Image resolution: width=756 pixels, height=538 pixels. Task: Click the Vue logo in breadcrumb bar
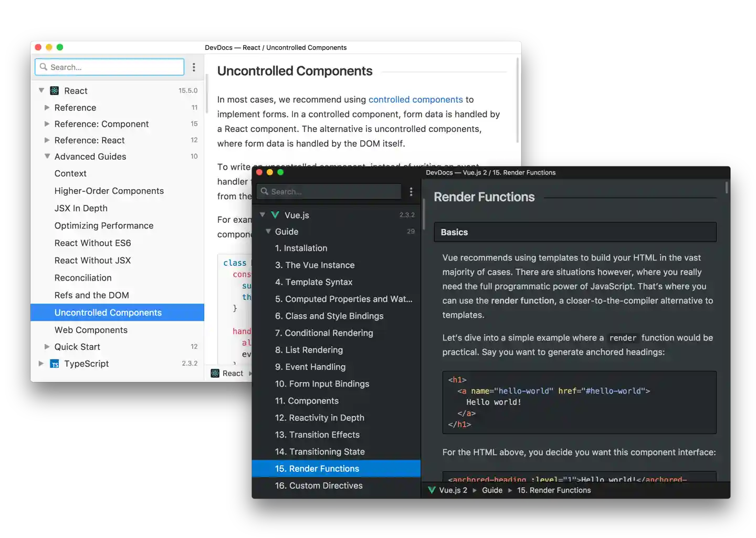[x=432, y=490]
